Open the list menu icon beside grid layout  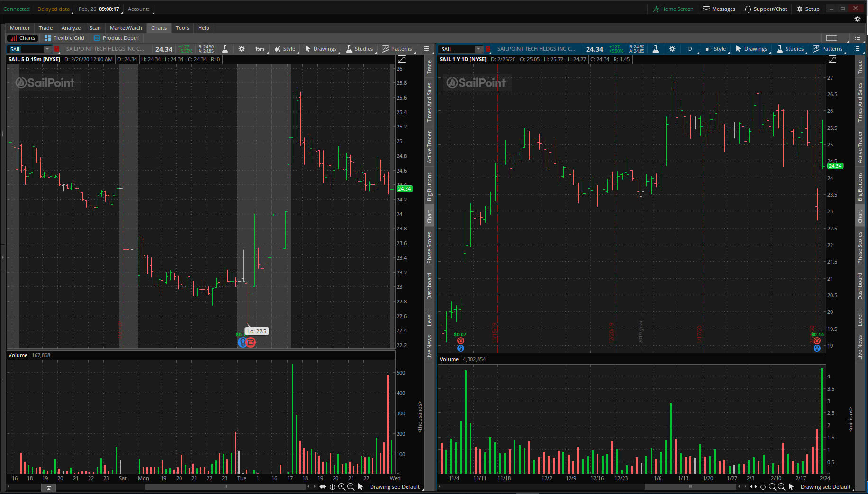pos(858,38)
